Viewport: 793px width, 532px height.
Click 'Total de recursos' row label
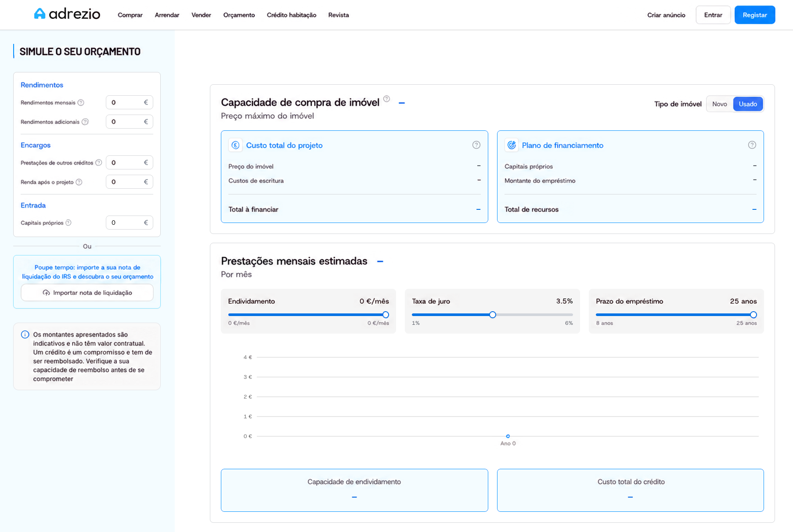click(531, 209)
